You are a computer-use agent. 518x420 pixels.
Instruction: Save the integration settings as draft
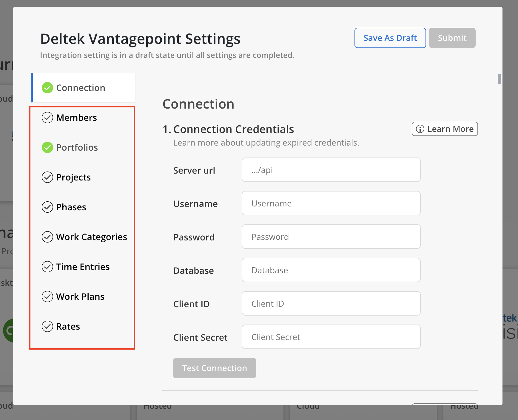[x=390, y=38]
